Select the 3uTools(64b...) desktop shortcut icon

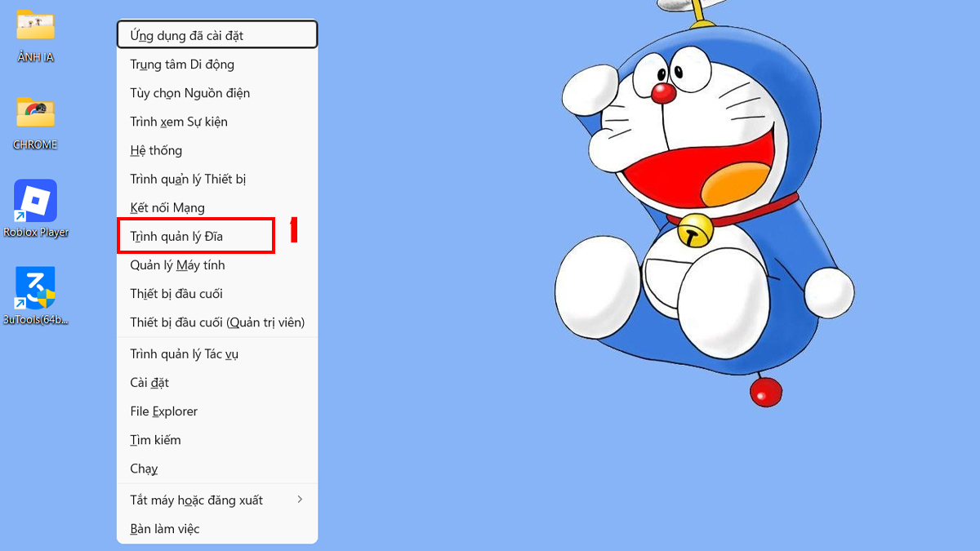coord(35,296)
